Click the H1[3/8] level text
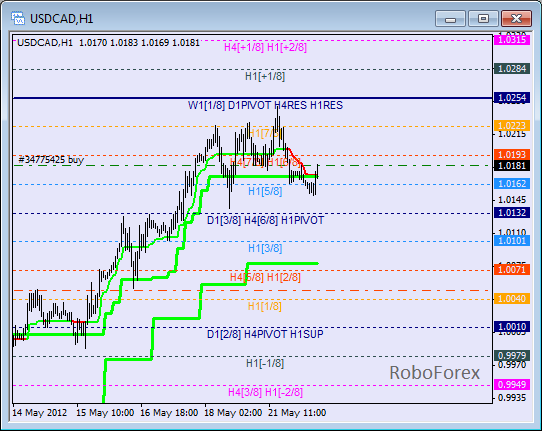The width and height of the screenshot is (542, 431). point(265,248)
